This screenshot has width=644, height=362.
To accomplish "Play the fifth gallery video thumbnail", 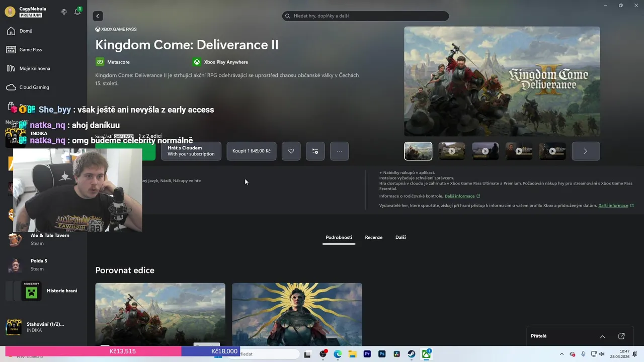I will pyautogui.click(x=552, y=151).
